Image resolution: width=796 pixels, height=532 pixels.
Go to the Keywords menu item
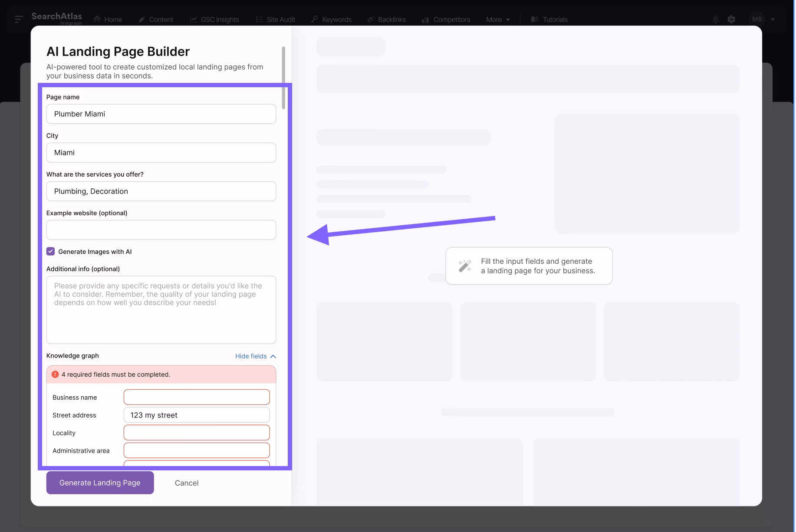click(x=332, y=20)
